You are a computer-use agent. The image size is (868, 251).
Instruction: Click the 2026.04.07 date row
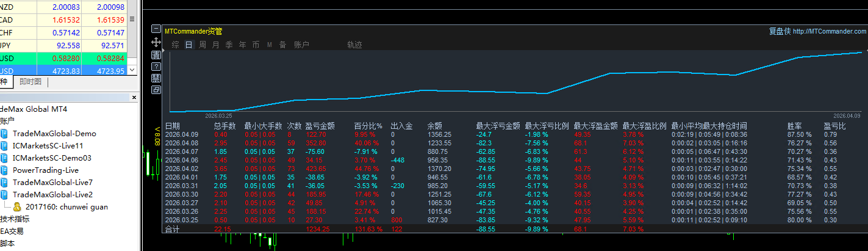(182, 151)
